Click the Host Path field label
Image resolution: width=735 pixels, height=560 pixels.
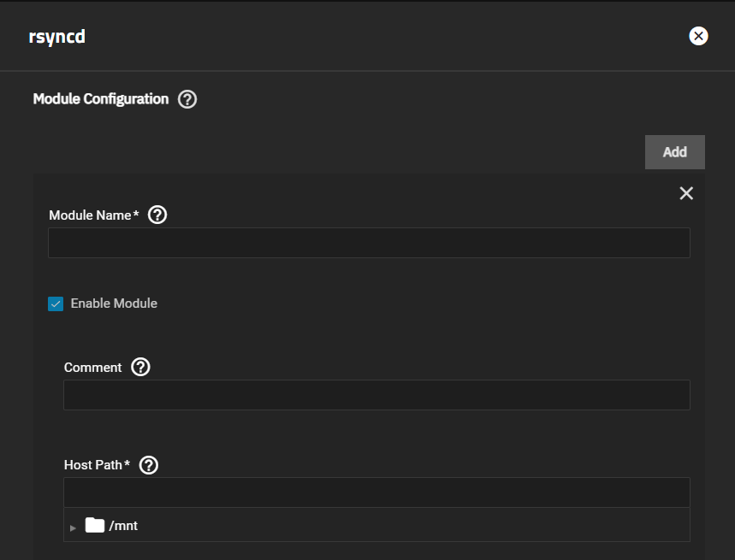tap(93, 465)
